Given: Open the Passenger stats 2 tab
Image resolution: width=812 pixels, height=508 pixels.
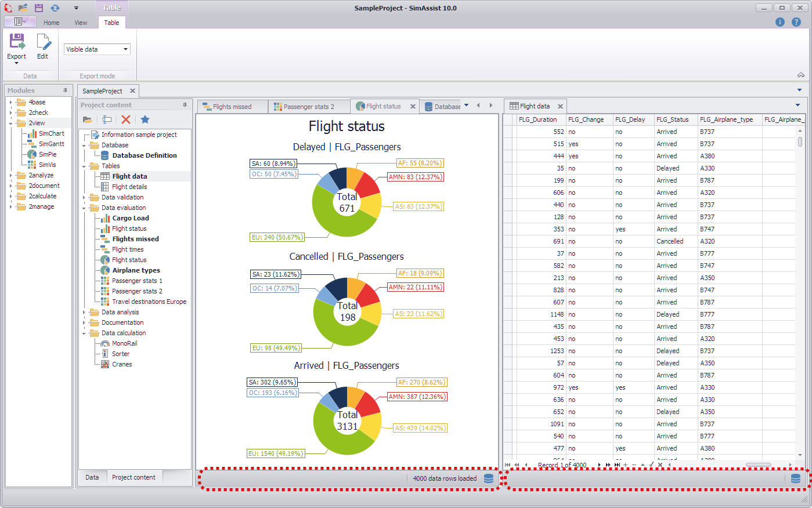Looking at the screenshot, I should [x=308, y=107].
